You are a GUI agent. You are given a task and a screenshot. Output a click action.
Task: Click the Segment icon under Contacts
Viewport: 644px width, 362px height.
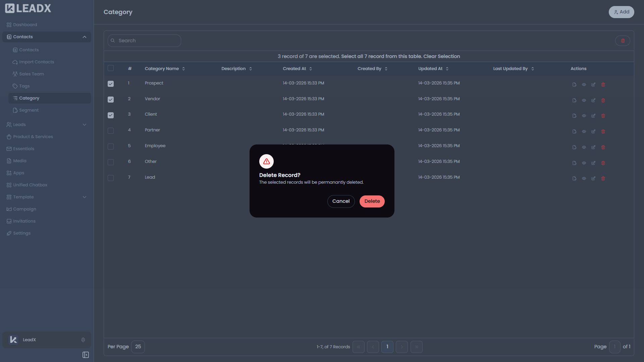[15, 110]
